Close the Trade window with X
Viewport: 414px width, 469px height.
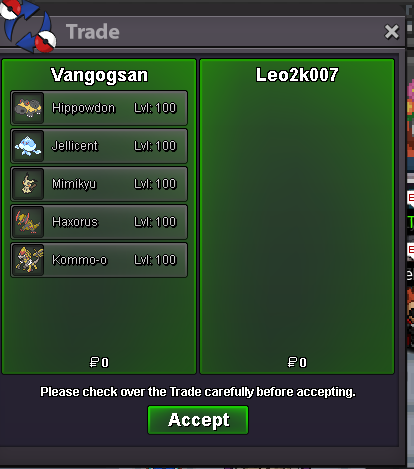pos(391,32)
